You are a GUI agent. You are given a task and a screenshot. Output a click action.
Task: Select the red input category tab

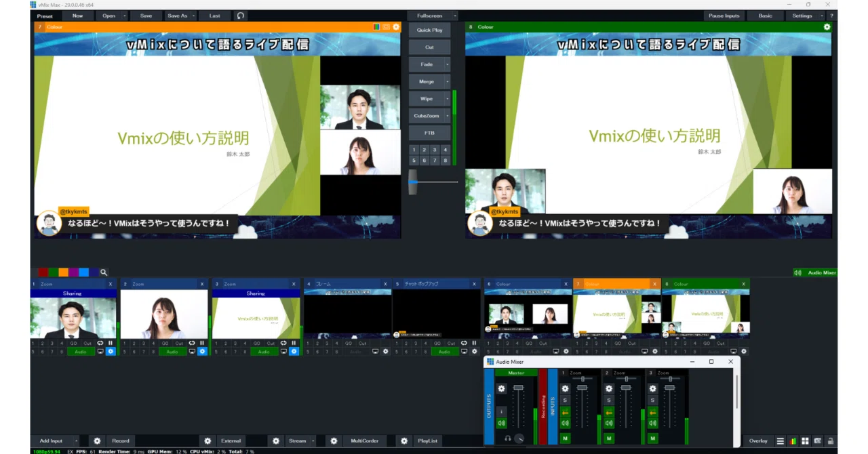click(43, 272)
